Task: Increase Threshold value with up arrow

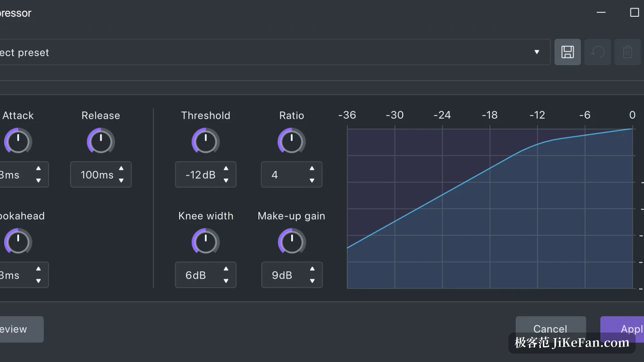Action: pyautogui.click(x=226, y=169)
